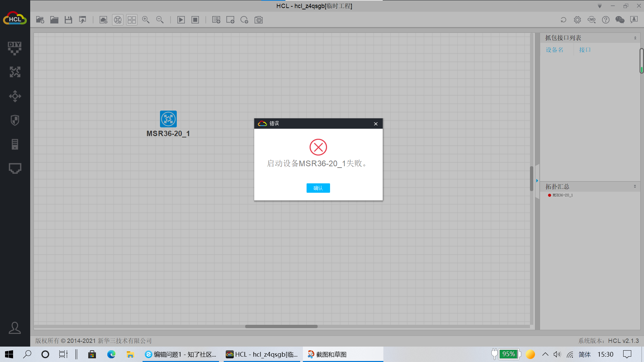
Task: Click the save project floppy icon
Action: coord(68,20)
